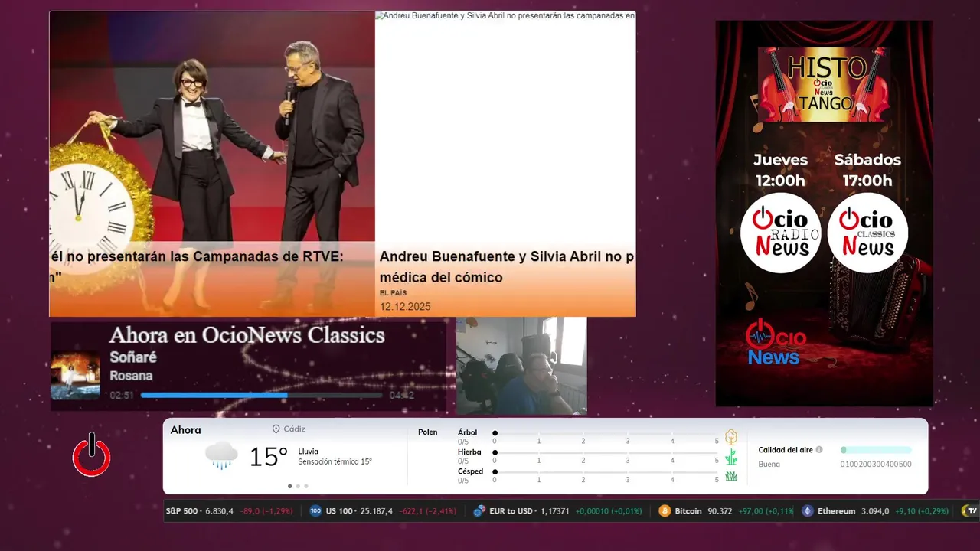Click the Ethereum price 3.094,0
Screen dimensions: 980x551
(875, 510)
